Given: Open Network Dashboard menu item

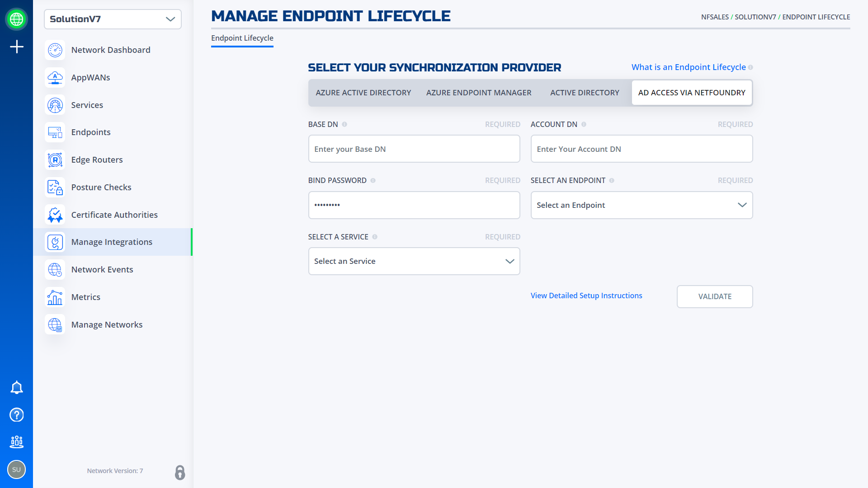Looking at the screenshot, I should [x=113, y=50].
